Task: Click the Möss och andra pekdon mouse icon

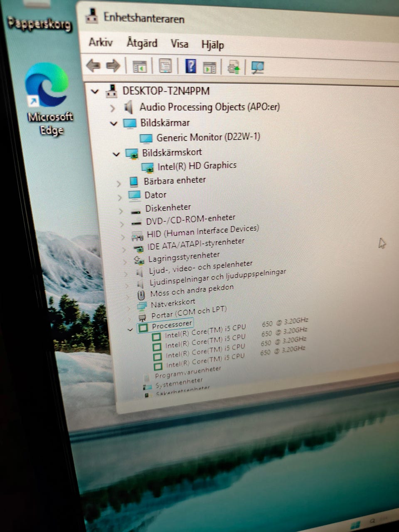Action: [x=141, y=295]
